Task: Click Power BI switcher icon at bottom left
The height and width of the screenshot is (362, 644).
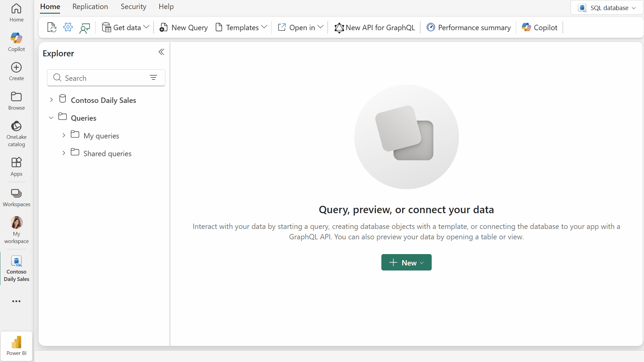Action: click(x=16, y=346)
